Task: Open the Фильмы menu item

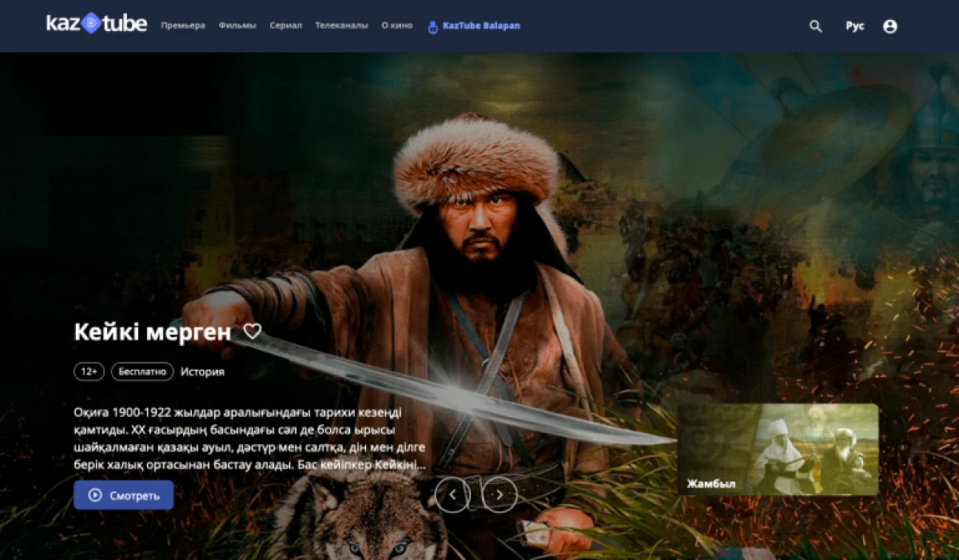Action: (237, 26)
